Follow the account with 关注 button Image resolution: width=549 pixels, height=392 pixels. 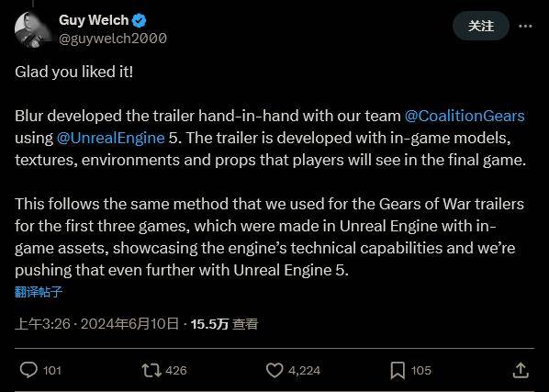481,26
